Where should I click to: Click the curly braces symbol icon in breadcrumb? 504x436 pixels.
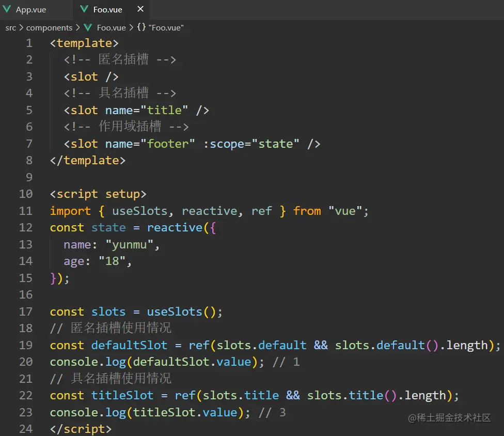tap(141, 27)
